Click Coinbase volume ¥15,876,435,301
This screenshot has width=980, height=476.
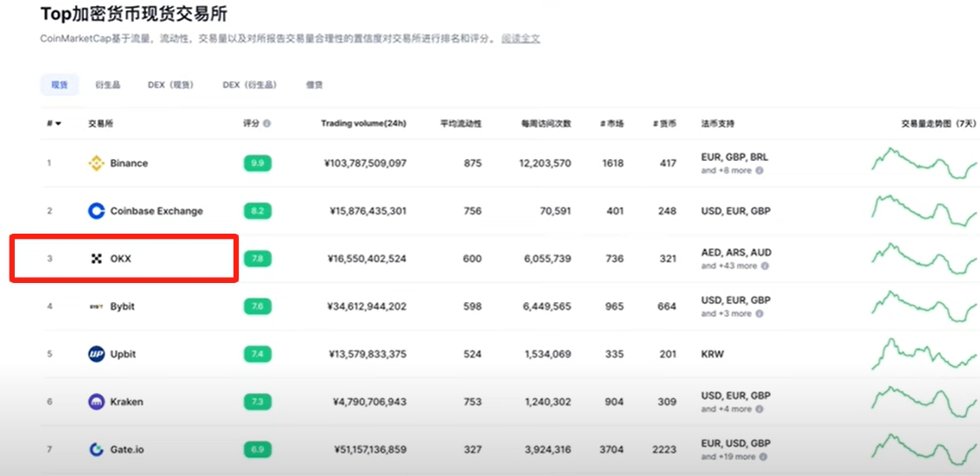click(368, 211)
